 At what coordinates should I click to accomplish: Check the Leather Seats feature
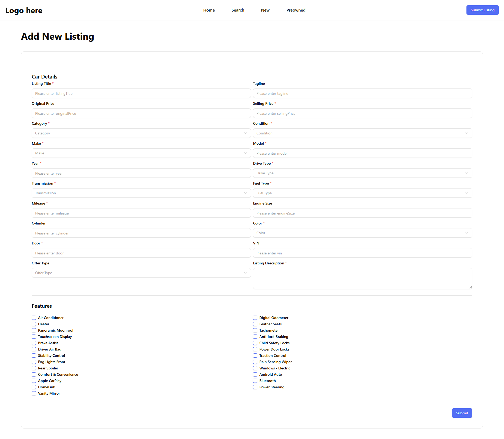pos(255,324)
